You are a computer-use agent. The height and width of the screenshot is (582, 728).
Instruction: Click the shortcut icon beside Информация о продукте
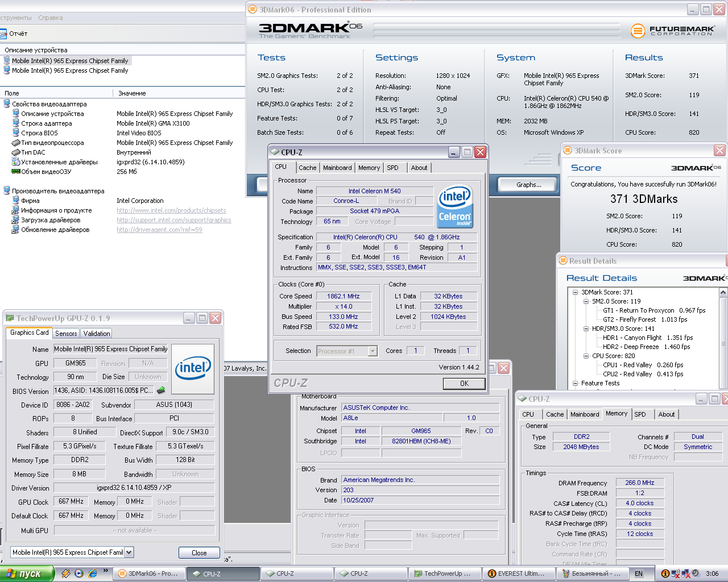tap(16, 210)
